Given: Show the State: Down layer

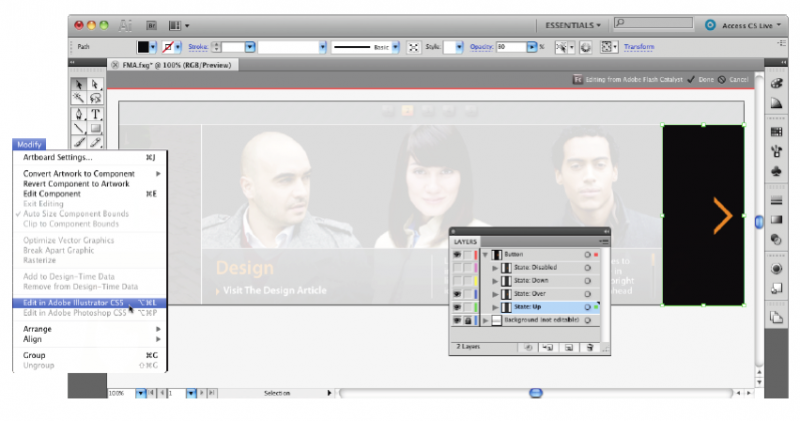Looking at the screenshot, I should [x=457, y=281].
